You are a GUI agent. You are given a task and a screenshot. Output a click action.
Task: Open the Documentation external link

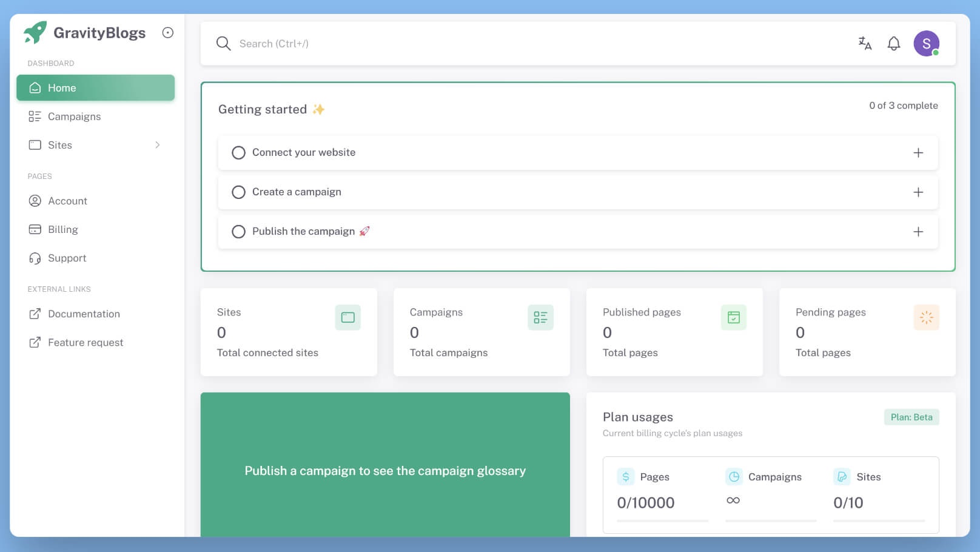(x=83, y=314)
